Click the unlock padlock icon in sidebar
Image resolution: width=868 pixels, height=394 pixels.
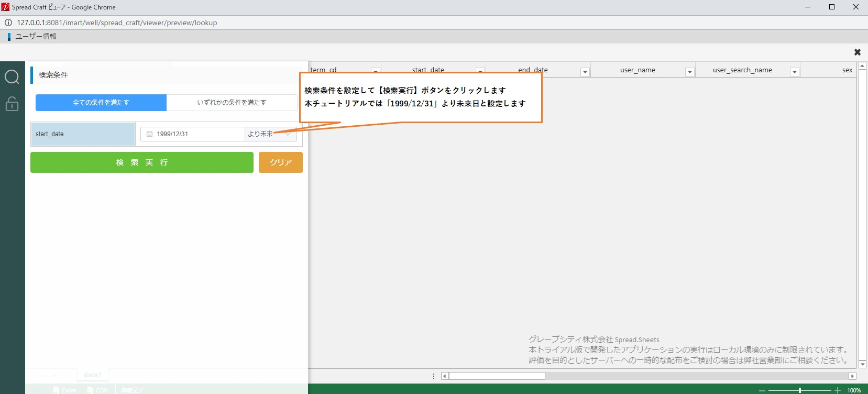(x=12, y=104)
